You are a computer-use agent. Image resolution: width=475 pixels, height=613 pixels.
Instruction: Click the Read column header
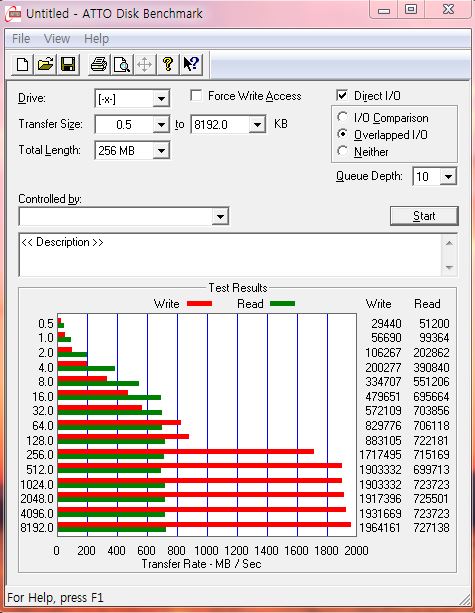pyautogui.click(x=427, y=304)
